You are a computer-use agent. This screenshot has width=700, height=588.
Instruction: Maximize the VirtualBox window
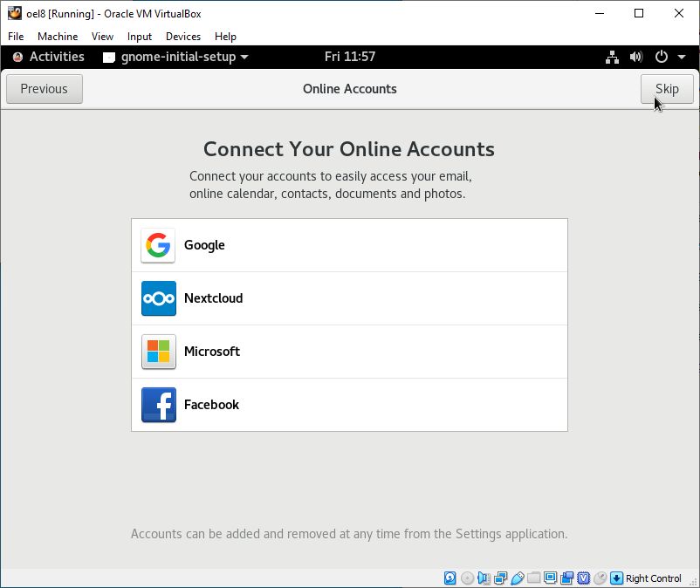coord(639,13)
